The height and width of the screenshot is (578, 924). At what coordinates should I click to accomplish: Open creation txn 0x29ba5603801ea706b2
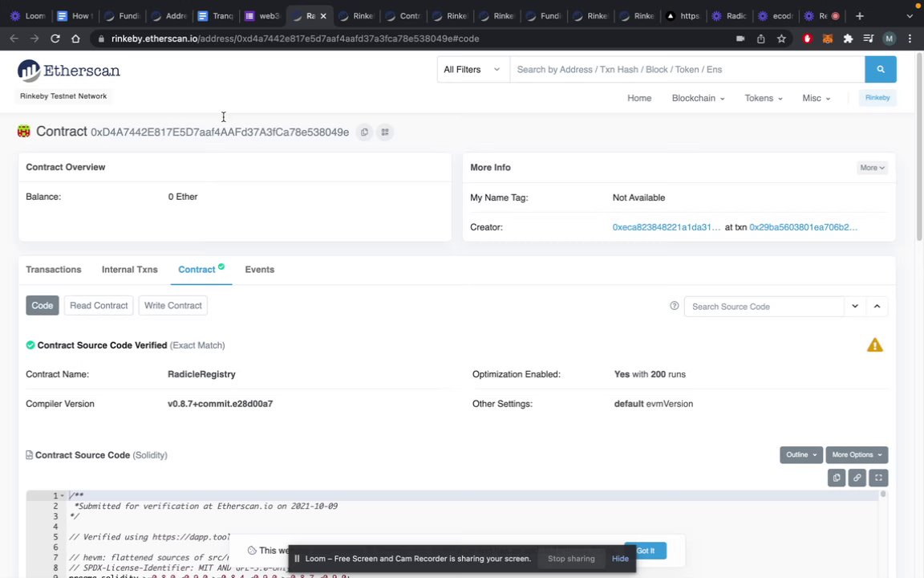click(803, 227)
